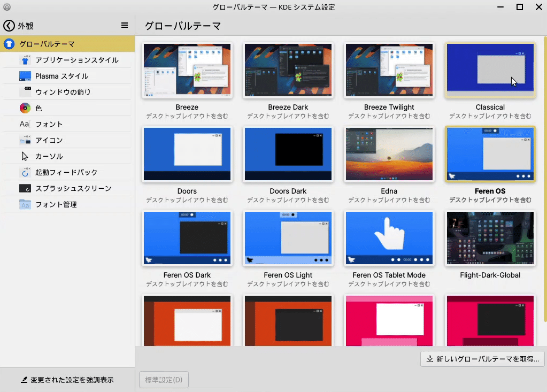Open the hamburger menu in sidebar header
The height and width of the screenshot is (392, 547).
[125, 25]
